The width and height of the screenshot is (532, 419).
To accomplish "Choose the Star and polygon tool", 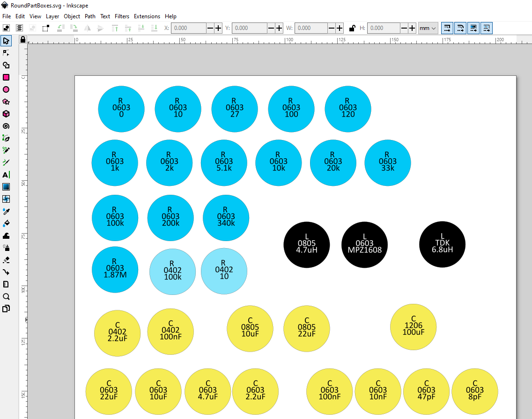I will pyautogui.click(x=6, y=102).
